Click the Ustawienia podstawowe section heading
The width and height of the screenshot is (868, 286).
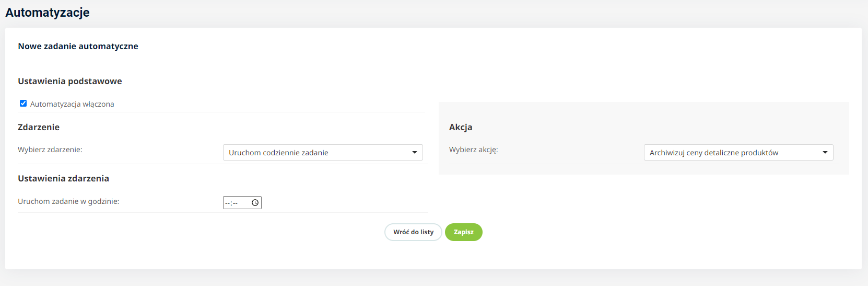pyautogui.click(x=70, y=81)
